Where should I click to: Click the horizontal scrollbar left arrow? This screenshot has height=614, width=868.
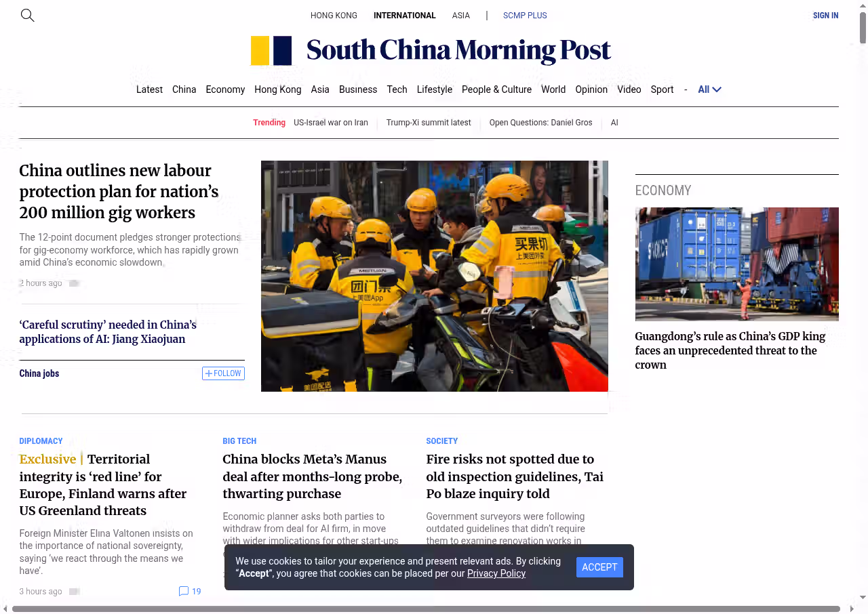[5, 609]
